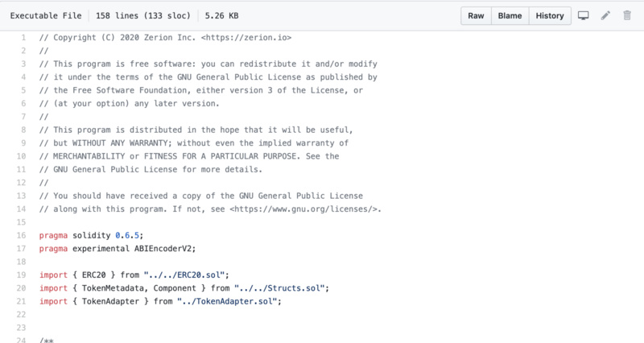This screenshot has width=644, height=343.
Task: Click the zerion.io URL in copyright comment
Action: pos(246,37)
